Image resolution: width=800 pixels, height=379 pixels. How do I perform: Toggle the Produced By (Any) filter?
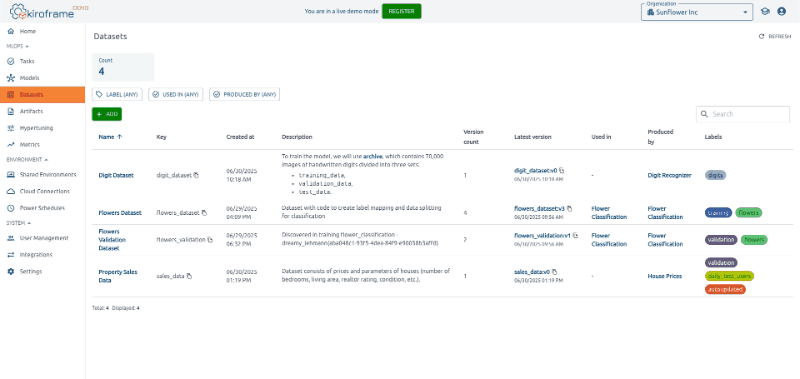point(244,94)
